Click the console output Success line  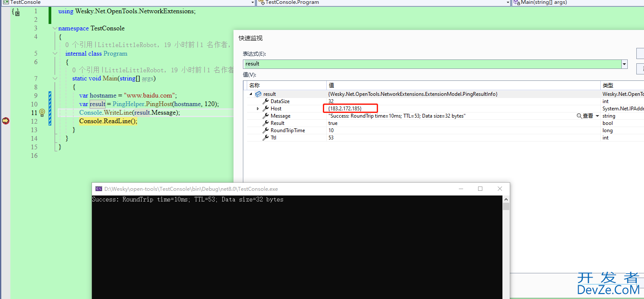click(188, 199)
